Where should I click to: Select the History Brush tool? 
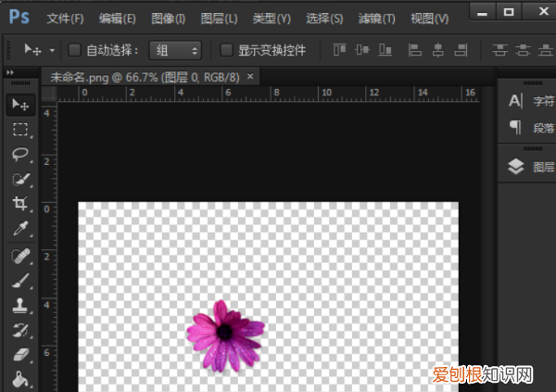pos(20,330)
